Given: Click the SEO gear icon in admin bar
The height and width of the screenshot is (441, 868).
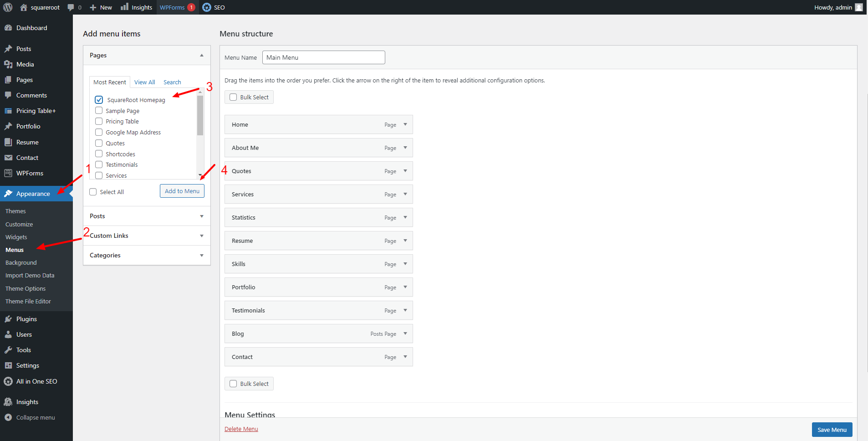Looking at the screenshot, I should click(207, 7).
